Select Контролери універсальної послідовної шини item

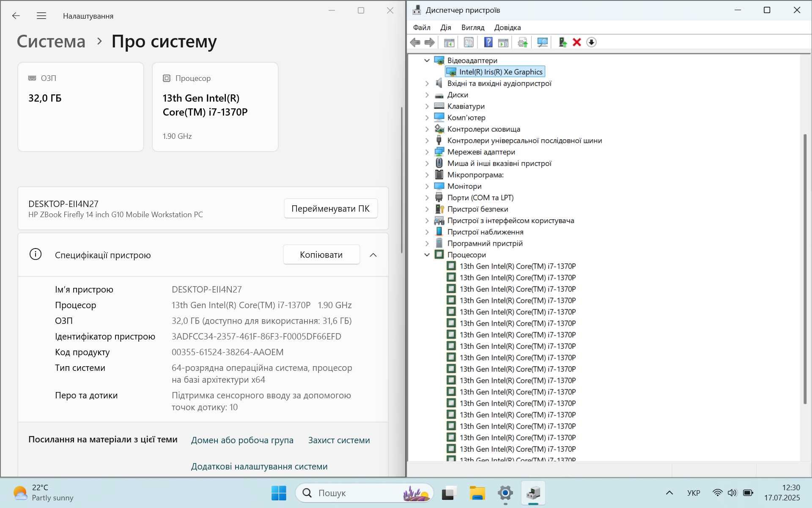(524, 141)
